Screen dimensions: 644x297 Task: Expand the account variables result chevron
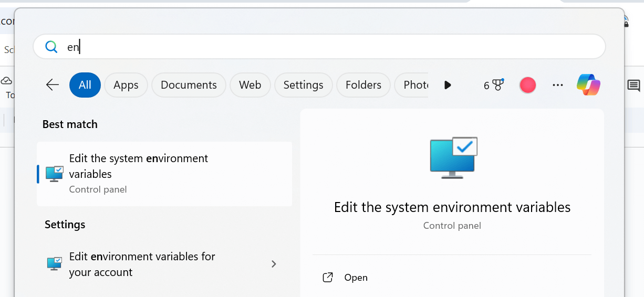274,264
